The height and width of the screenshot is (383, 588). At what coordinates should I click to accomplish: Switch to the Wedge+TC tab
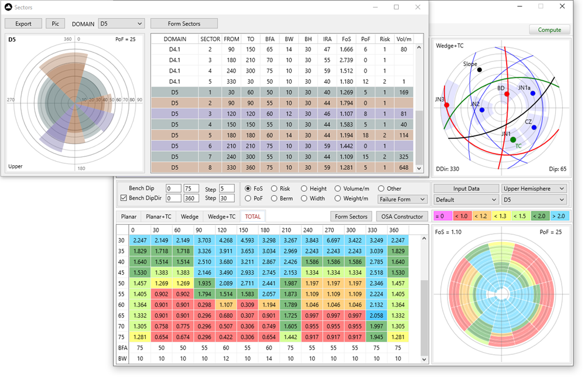point(221,217)
